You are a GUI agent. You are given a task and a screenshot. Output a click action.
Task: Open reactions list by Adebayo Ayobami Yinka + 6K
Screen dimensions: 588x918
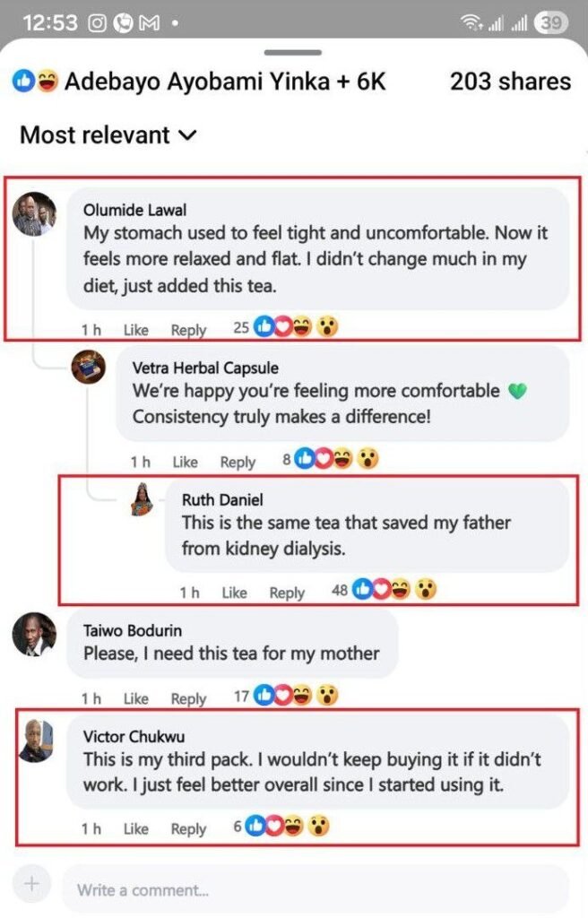point(199,82)
